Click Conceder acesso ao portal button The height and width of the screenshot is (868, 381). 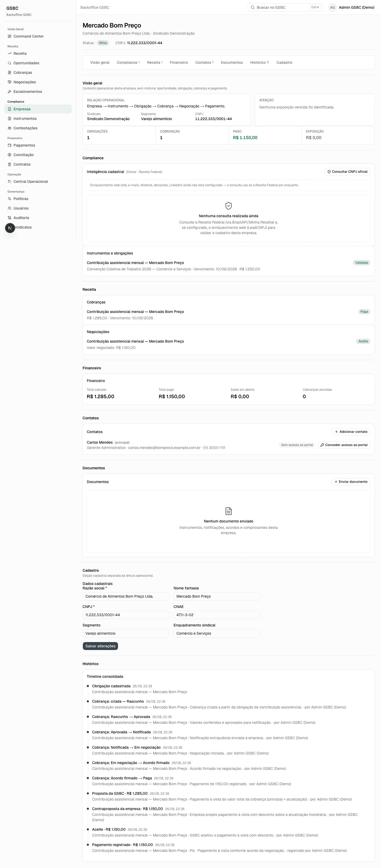tap(344, 445)
